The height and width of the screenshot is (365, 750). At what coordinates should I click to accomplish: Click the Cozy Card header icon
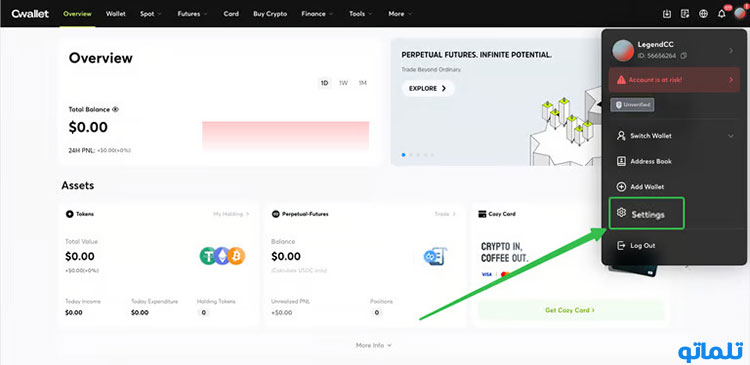click(482, 214)
